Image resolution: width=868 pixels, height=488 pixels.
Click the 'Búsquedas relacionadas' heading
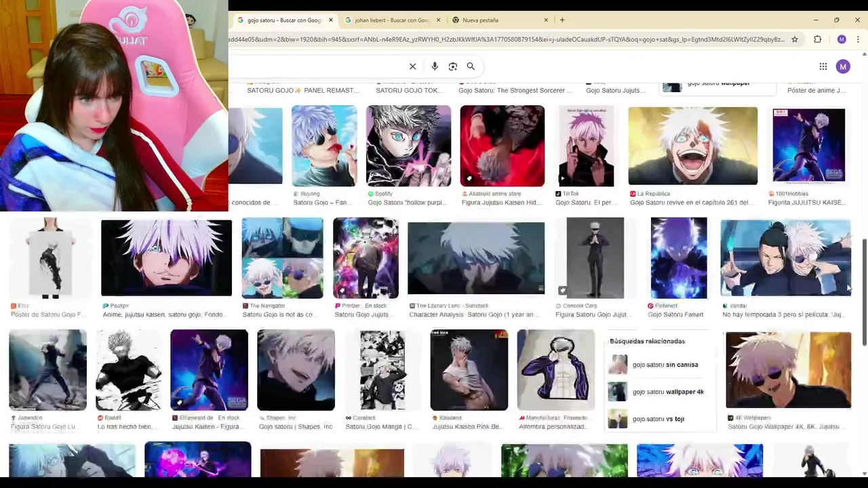click(x=647, y=341)
